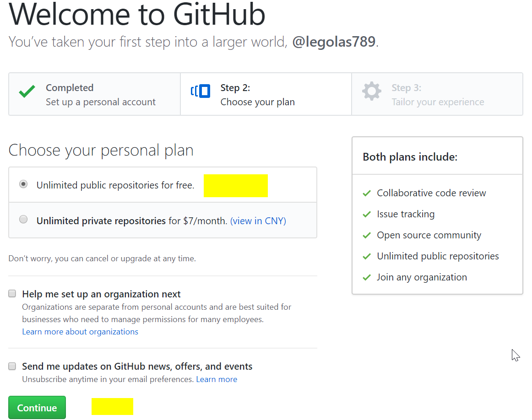Click the green Completed checkmark icon
Image resolution: width=532 pixels, height=420 pixels.
tap(27, 91)
